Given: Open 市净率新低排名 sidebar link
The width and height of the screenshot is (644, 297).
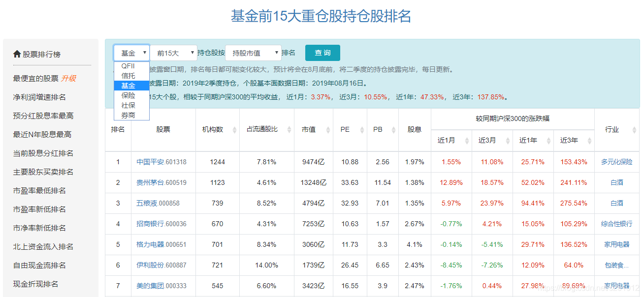Looking at the screenshot, I should point(39,228).
